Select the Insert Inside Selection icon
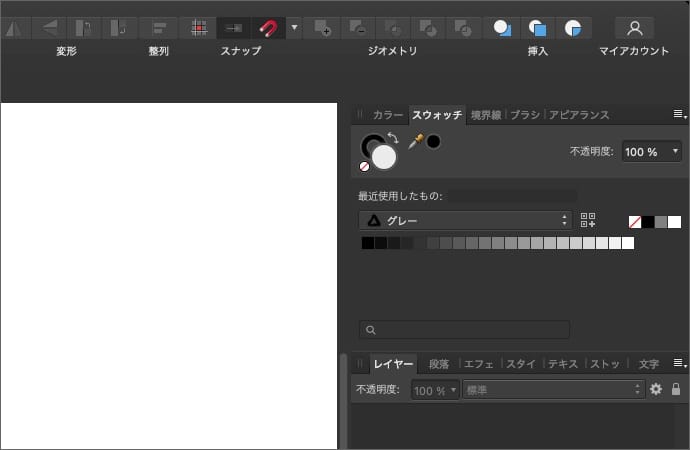The height and width of the screenshot is (450, 690). pyautogui.click(x=572, y=28)
